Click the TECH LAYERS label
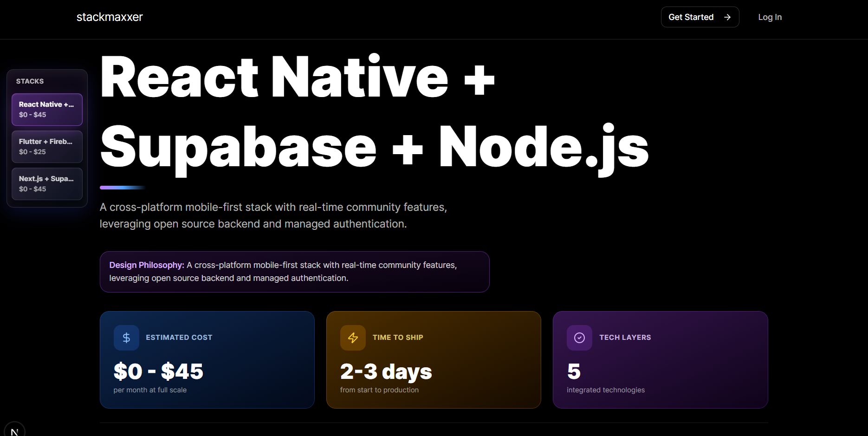This screenshot has height=436, width=868. (x=625, y=338)
